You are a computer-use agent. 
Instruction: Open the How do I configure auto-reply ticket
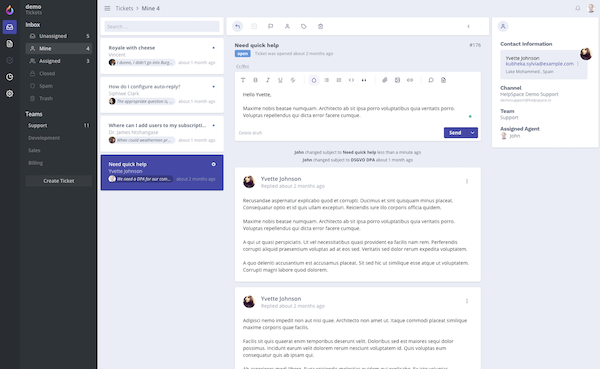pyautogui.click(x=162, y=94)
